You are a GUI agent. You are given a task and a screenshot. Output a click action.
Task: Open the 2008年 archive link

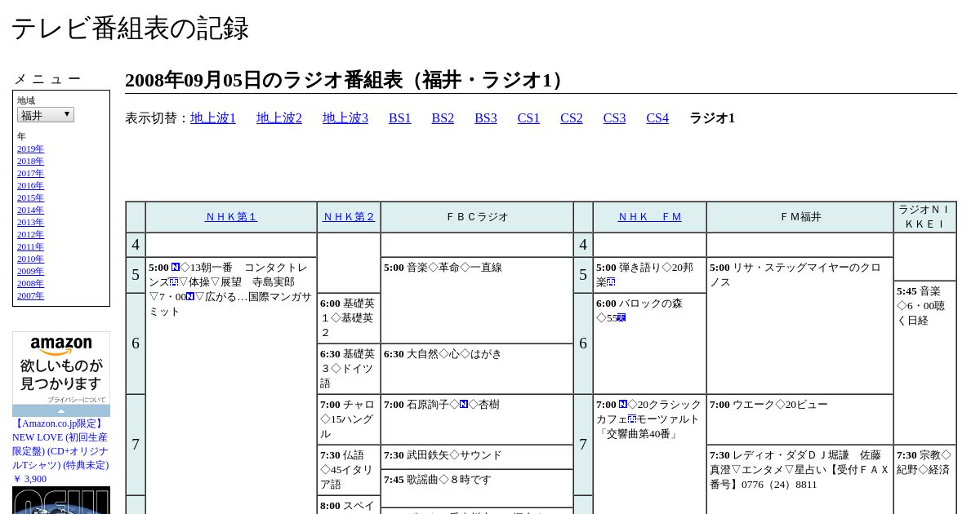point(30,283)
